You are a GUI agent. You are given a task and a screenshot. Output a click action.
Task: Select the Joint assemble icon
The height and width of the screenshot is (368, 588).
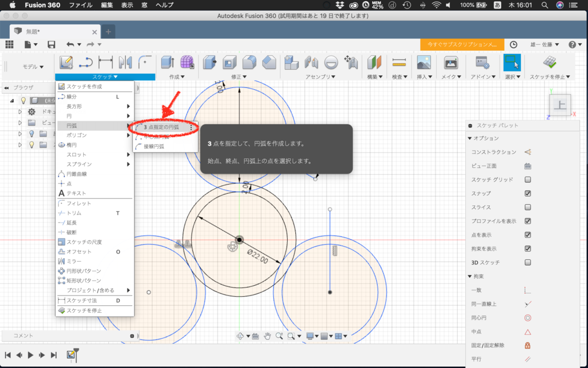click(x=311, y=62)
